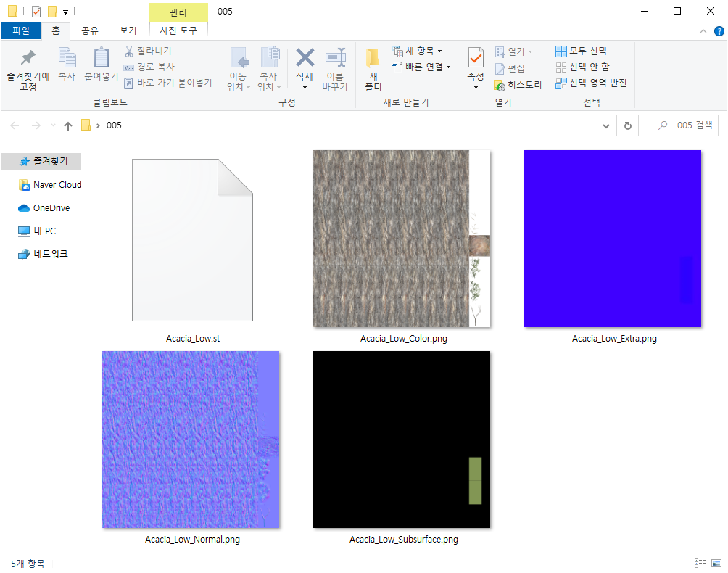The image size is (728, 573).
Task: Select the Acacia_Low.st file icon
Action: pyautogui.click(x=192, y=240)
